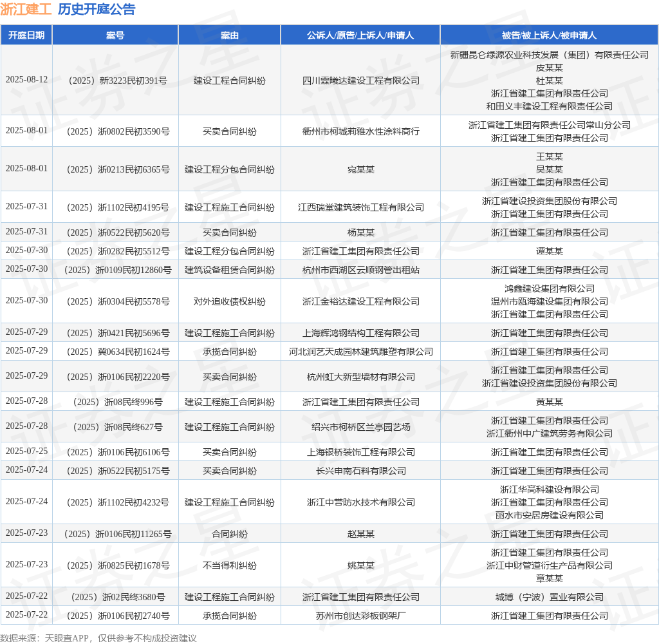Screen dimensions: 659x644
Task: Click the 开庭日期 column header
Action: coord(26,35)
